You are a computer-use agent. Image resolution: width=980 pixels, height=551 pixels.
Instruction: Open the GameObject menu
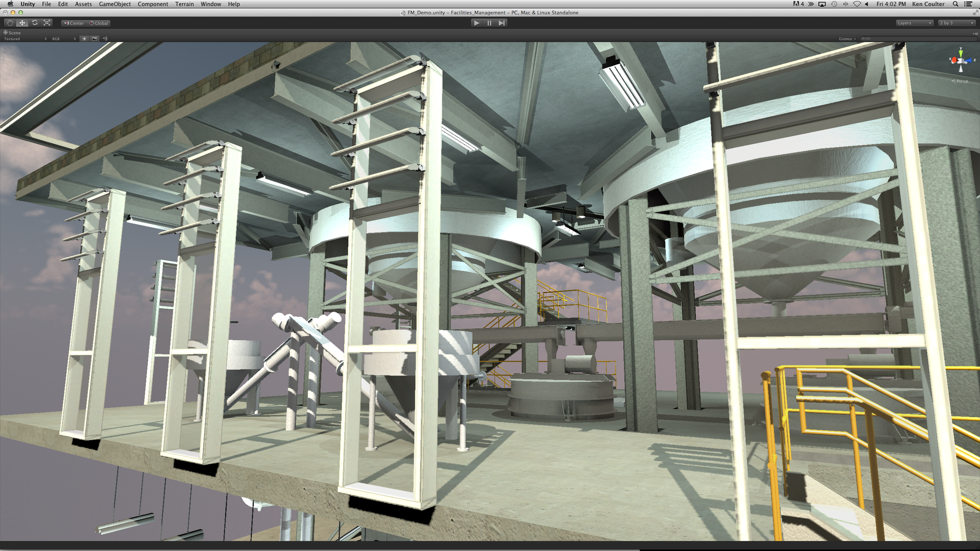[x=114, y=4]
